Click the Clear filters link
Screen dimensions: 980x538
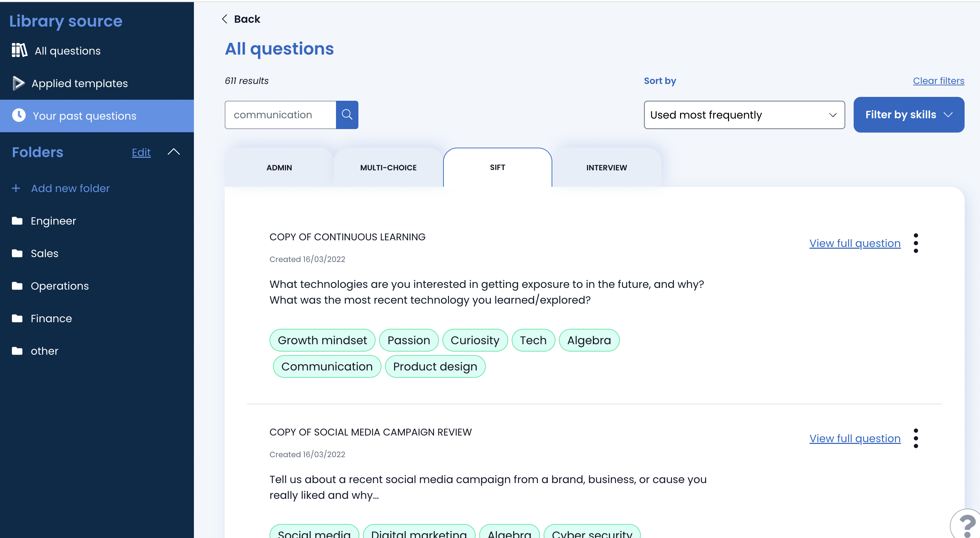[x=938, y=80]
